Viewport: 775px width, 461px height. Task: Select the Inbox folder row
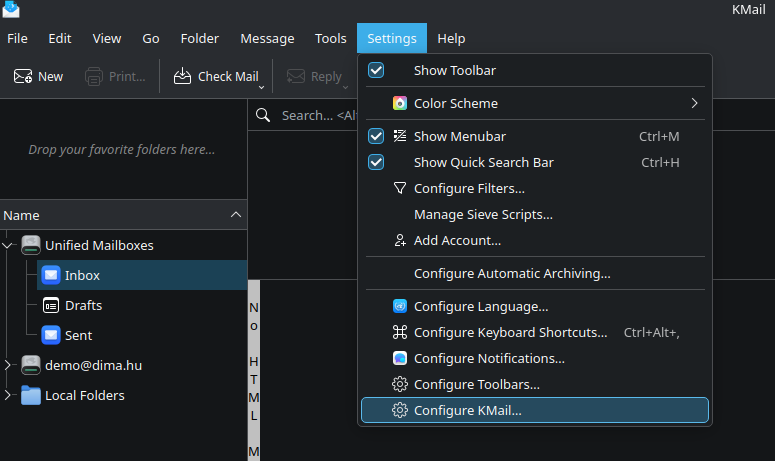tap(142, 275)
